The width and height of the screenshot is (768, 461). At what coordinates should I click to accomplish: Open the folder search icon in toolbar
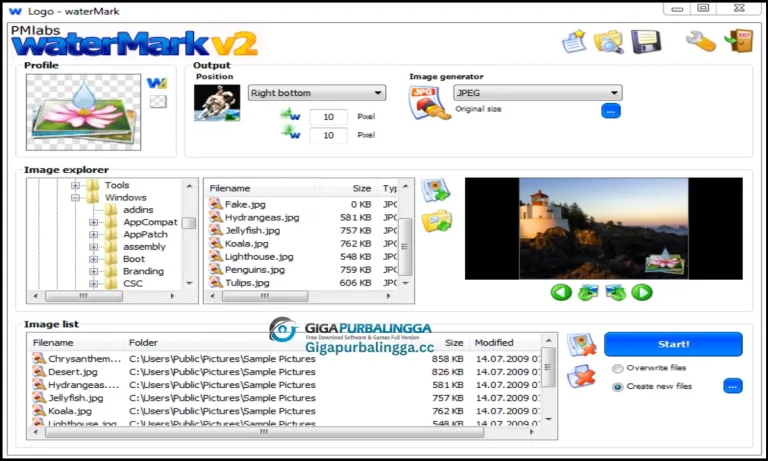607,41
